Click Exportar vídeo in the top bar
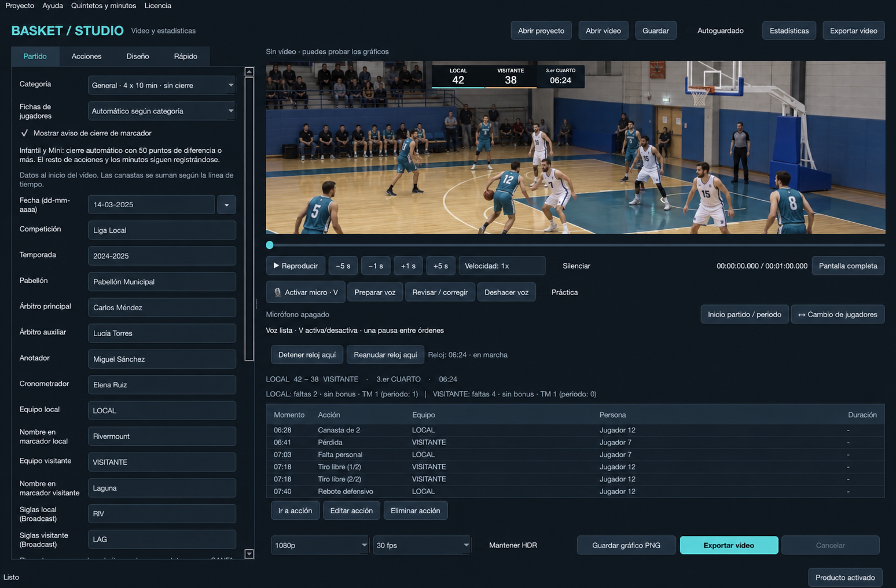 tap(854, 31)
